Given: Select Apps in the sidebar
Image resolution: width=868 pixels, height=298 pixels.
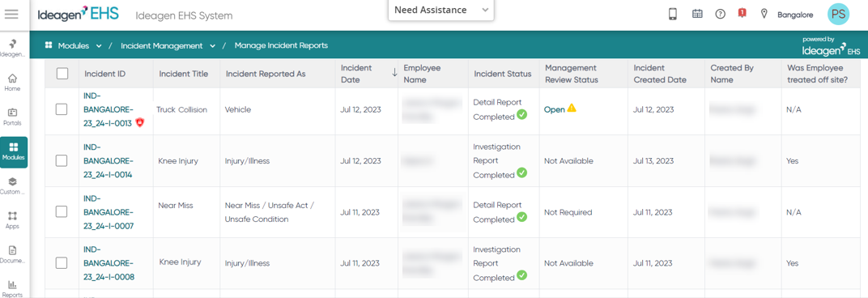Looking at the screenshot, I should pyautogui.click(x=13, y=220).
